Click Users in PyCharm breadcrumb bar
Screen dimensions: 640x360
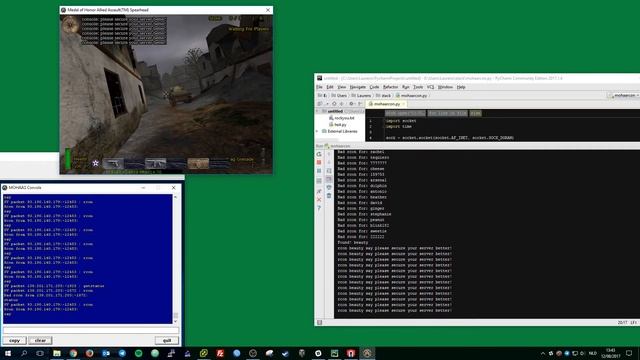pyautogui.click(x=339, y=96)
